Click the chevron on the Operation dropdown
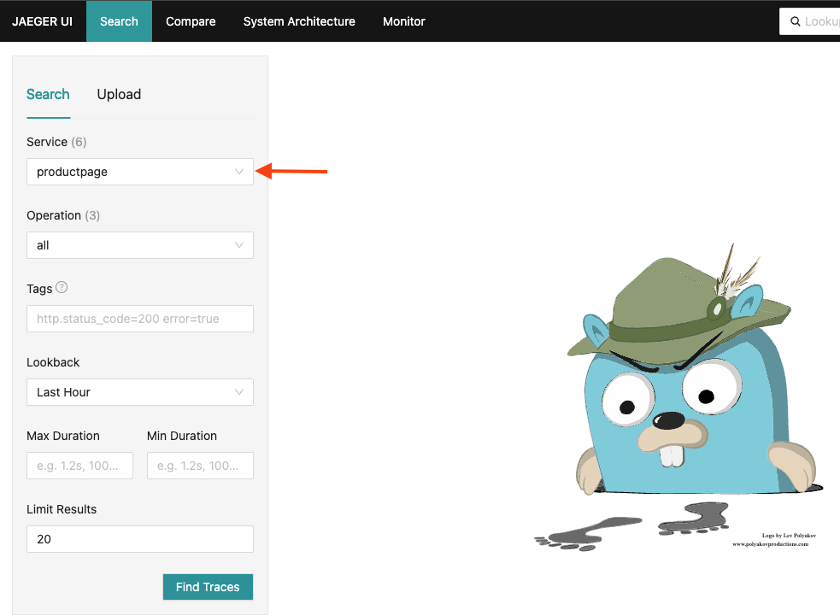This screenshot has width=840, height=616. coord(239,244)
